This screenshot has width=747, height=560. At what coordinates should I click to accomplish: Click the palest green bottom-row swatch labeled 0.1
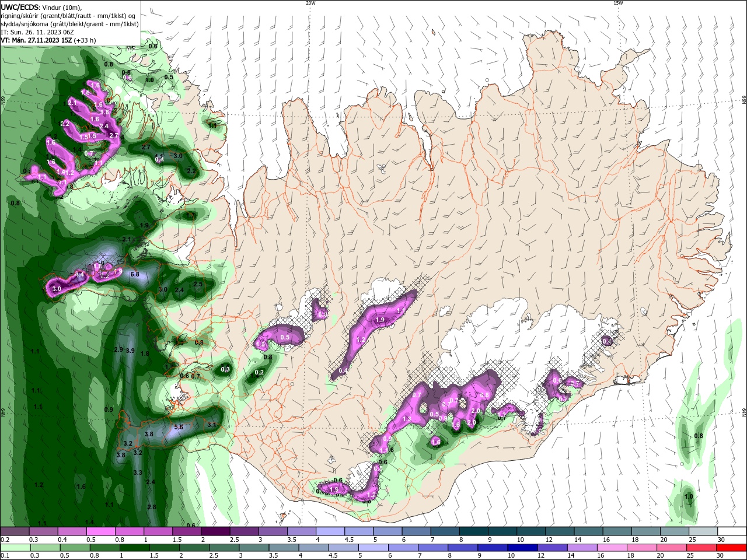15,548
